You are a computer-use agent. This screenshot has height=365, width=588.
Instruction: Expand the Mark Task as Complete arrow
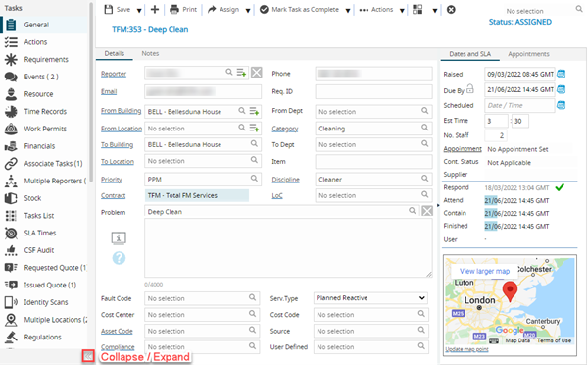348,10
